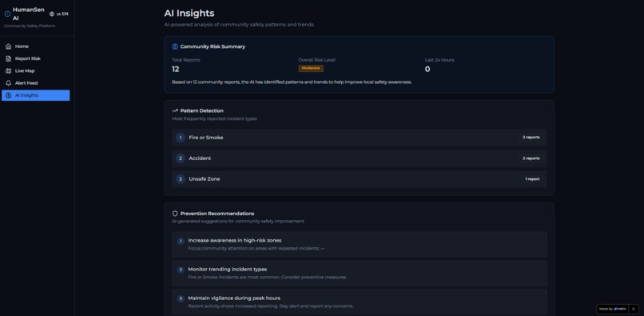The image size is (644, 316).
Task: Click rank number 1 beside Fire or Smoke
Action: pos(181,138)
